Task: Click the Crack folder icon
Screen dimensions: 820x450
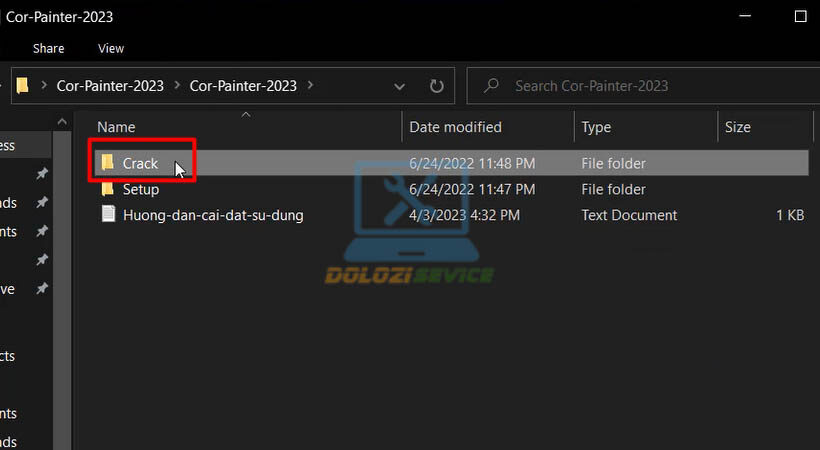Action: [107, 163]
